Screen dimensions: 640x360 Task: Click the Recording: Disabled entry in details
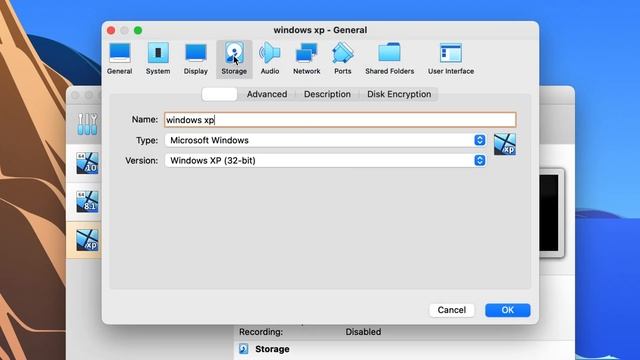[310, 332]
